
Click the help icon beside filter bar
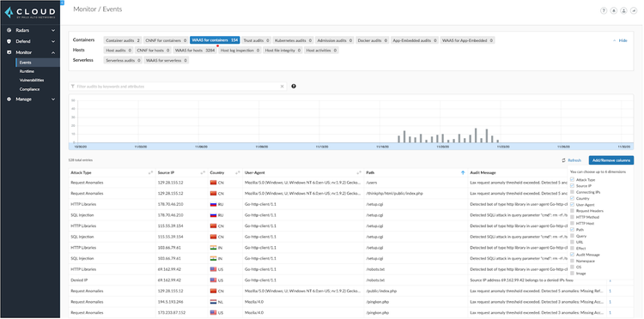pos(294,87)
